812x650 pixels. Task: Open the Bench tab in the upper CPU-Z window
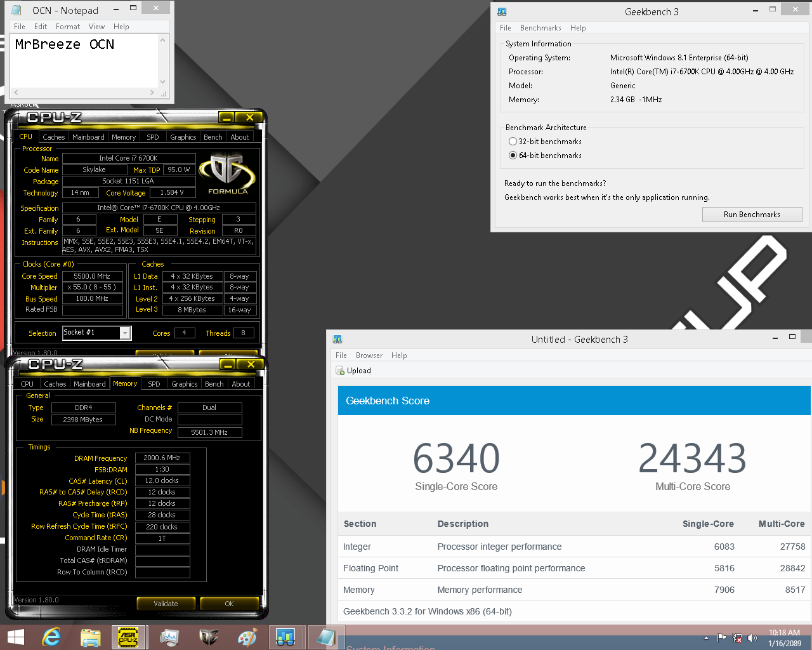coord(213,137)
